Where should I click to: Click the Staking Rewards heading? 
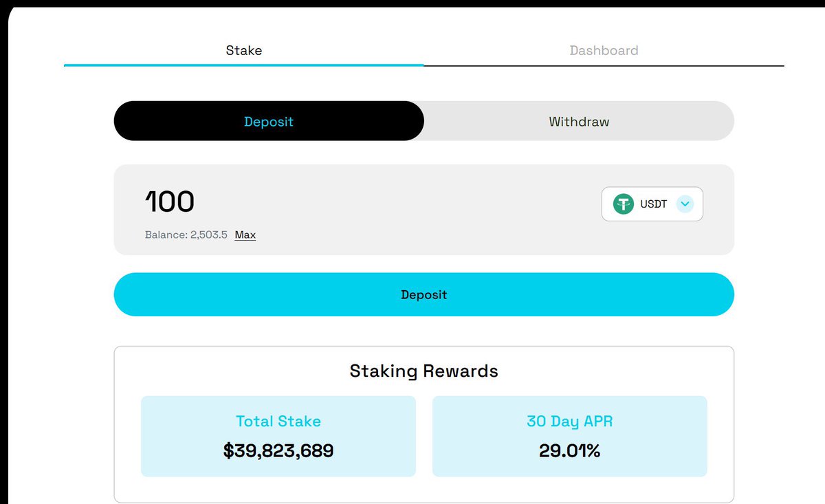click(423, 371)
